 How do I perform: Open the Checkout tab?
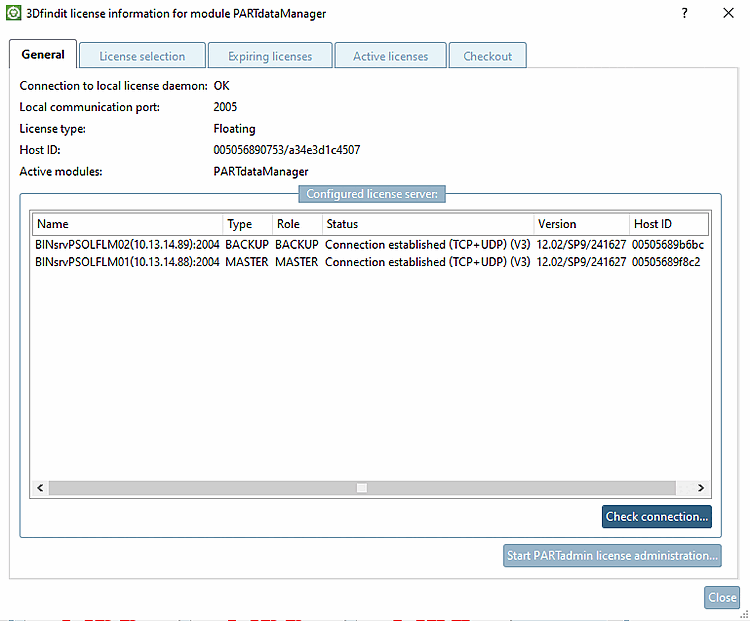(487, 56)
